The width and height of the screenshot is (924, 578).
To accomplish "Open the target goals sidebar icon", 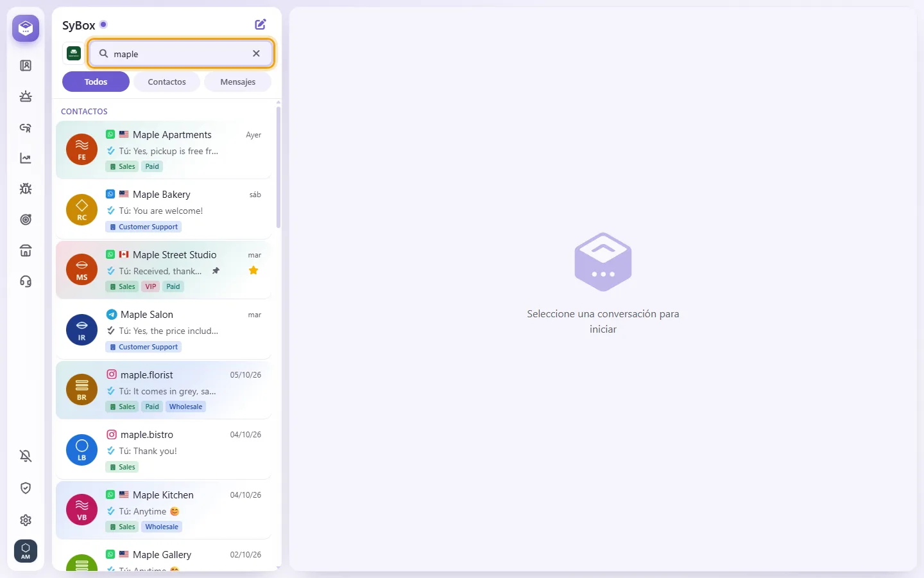I will tap(26, 220).
